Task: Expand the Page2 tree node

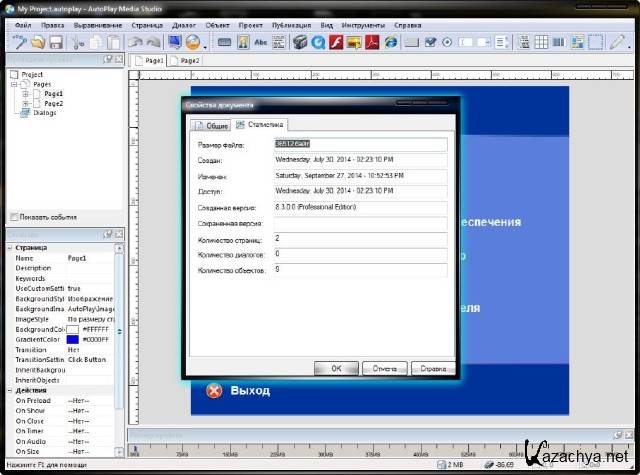Action: pyautogui.click(x=25, y=103)
